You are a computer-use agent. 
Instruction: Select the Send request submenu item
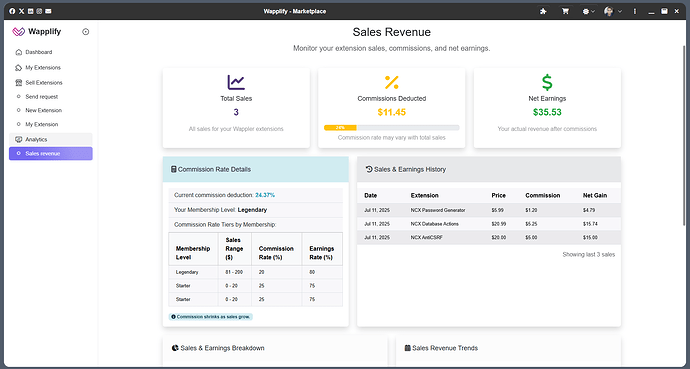51,97
